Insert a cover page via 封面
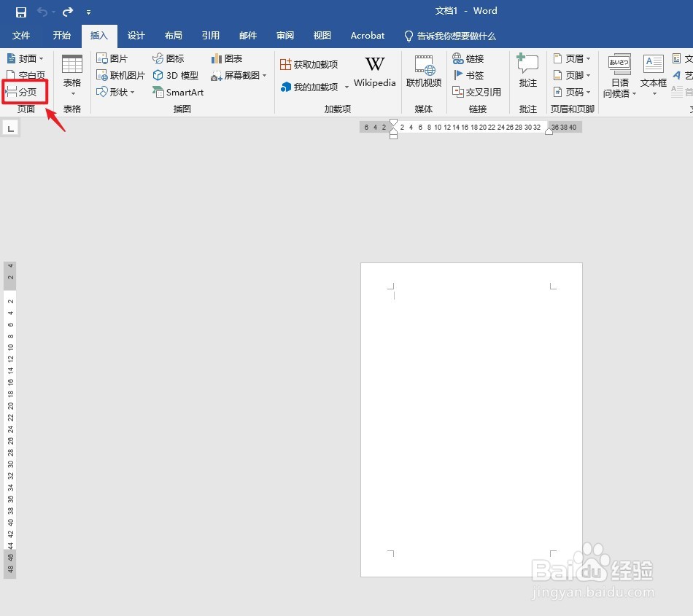Screen dimensions: 693x616 pyautogui.click(x=26, y=58)
